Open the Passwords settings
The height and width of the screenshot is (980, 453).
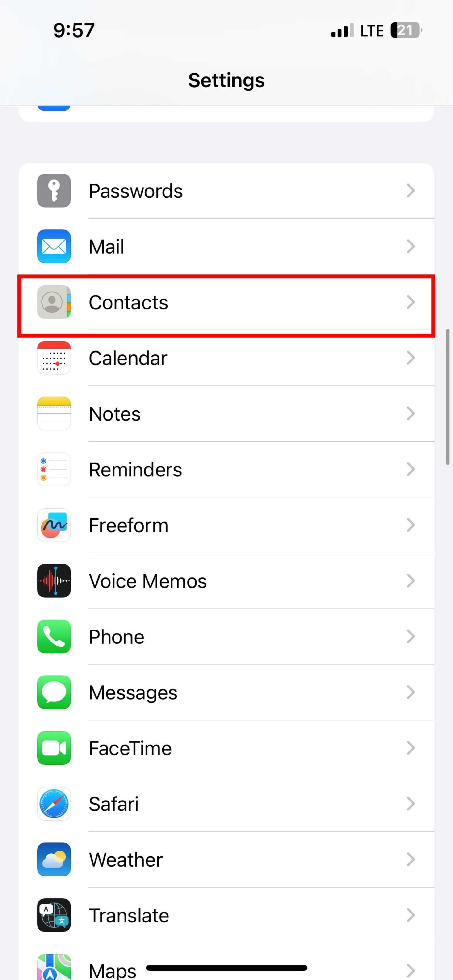(x=226, y=191)
